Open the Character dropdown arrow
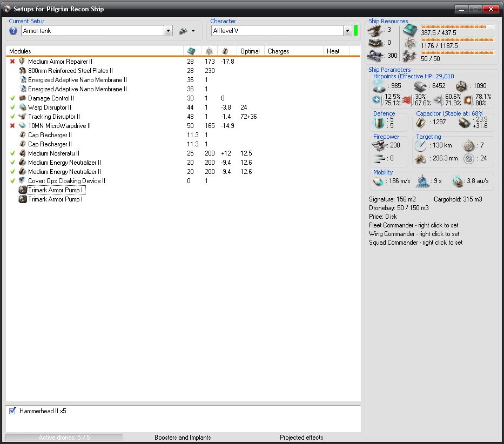 coord(347,31)
